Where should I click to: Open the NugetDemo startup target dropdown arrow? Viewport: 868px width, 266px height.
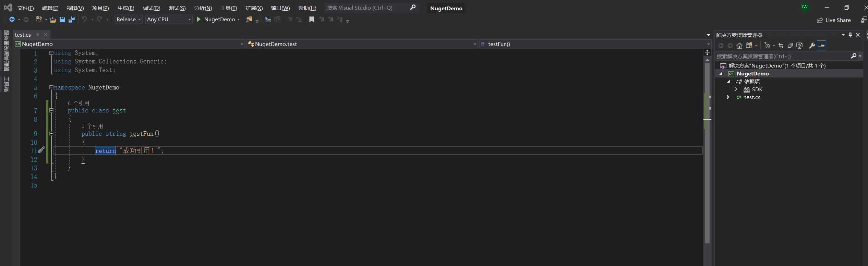point(239,20)
